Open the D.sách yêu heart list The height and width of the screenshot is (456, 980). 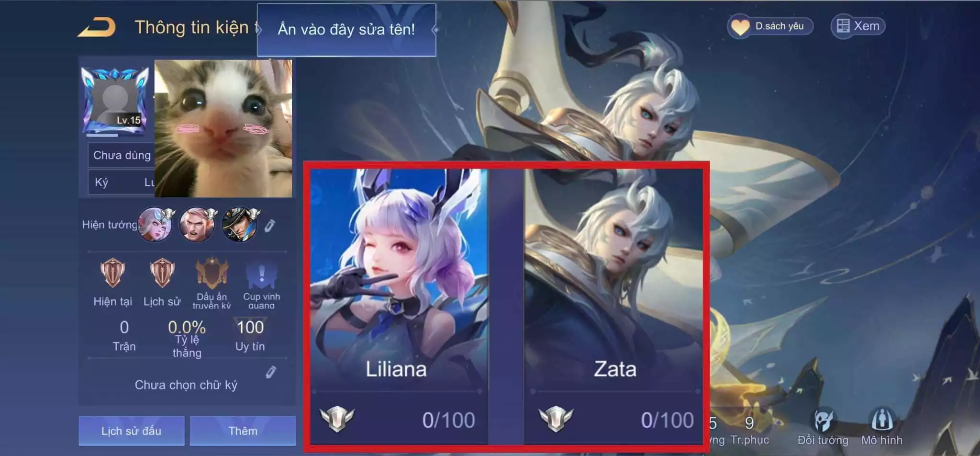[x=770, y=26]
